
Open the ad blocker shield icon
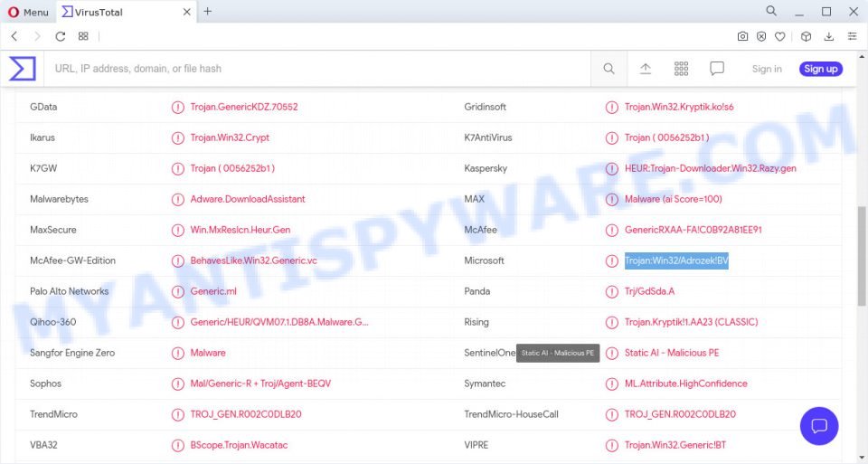point(761,36)
